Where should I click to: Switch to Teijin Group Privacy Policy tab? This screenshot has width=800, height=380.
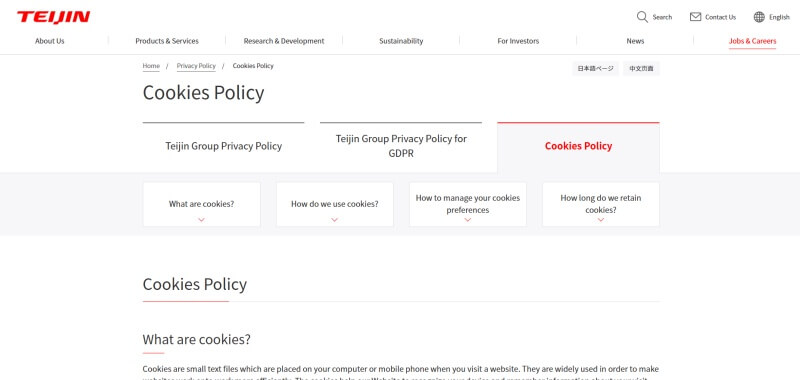click(223, 146)
